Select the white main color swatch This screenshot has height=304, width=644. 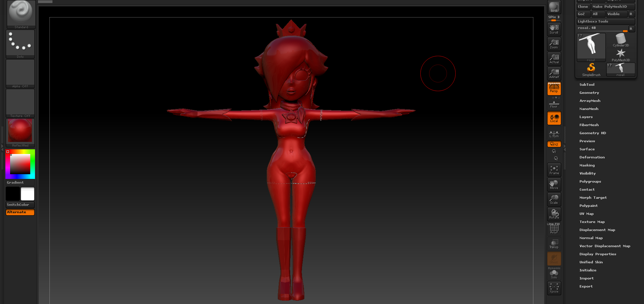pyautogui.click(x=28, y=194)
